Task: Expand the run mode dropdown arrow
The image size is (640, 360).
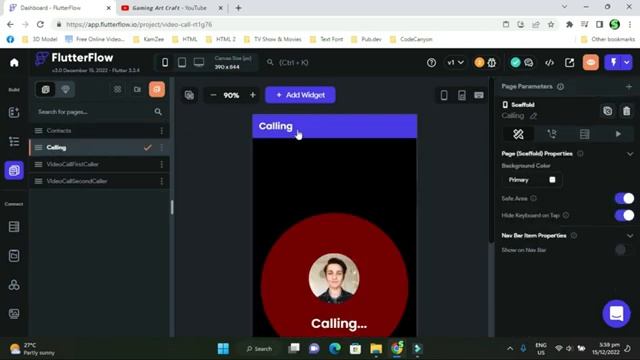Action: [x=627, y=62]
